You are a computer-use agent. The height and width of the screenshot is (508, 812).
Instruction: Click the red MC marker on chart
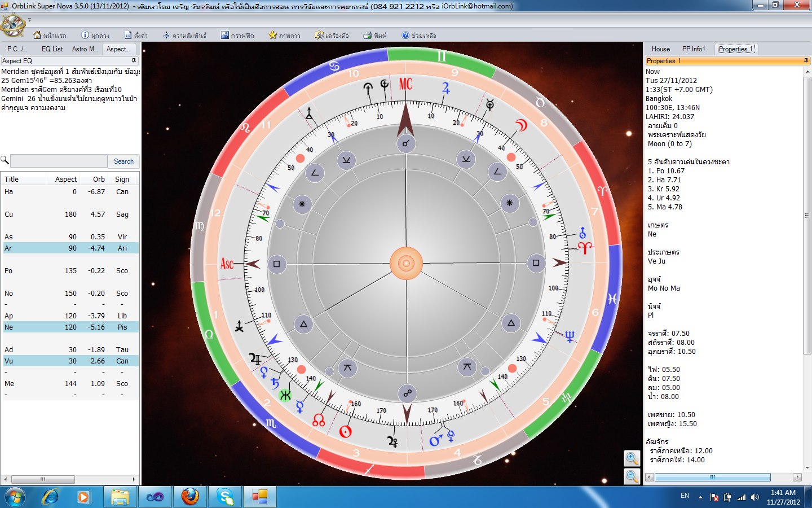pyautogui.click(x=406, y=85)
